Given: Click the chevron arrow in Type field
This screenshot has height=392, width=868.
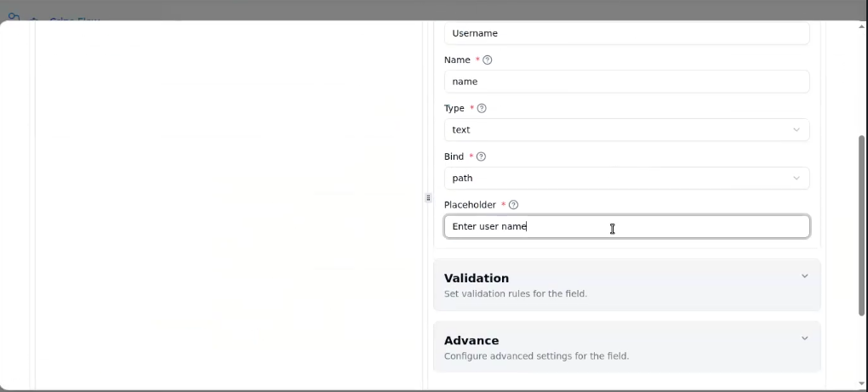Looking at the screenshot, I should click(x=797, y=130).
